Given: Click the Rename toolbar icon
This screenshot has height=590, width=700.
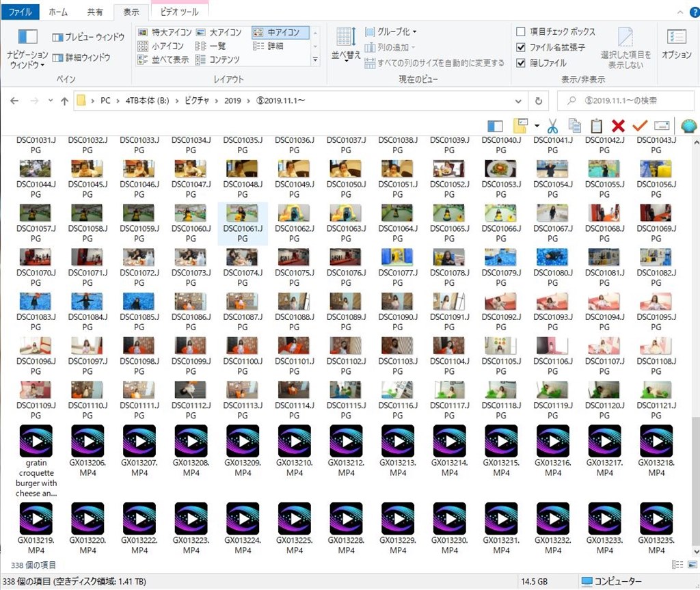Looking at the screenshot, I should point(662,126).
